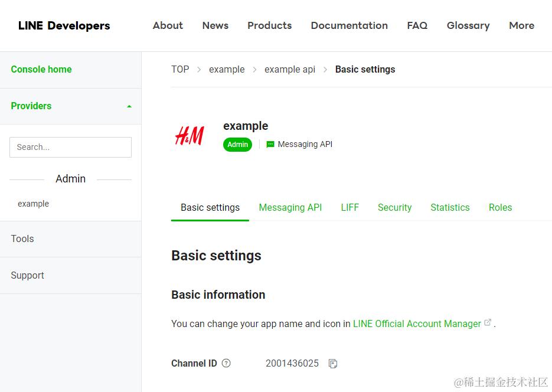Switch to the LIFF tab

(350, 208)
